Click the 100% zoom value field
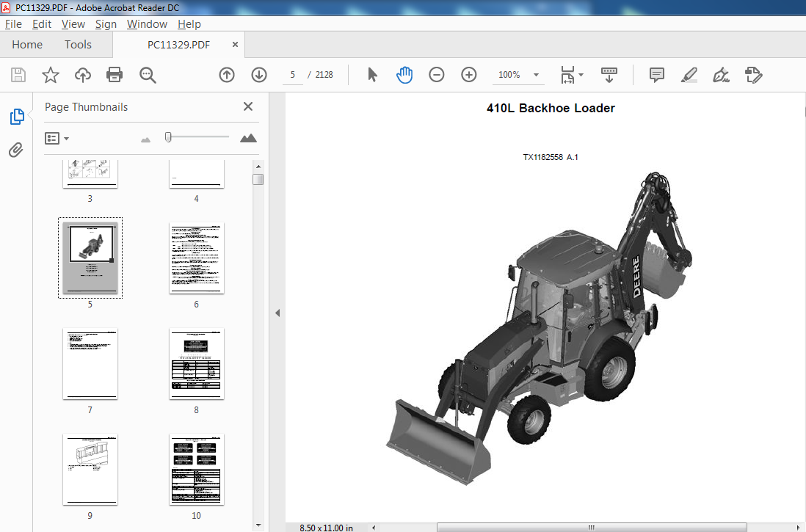The width and height of the screenshot is (806, 532). click(509, 75)
